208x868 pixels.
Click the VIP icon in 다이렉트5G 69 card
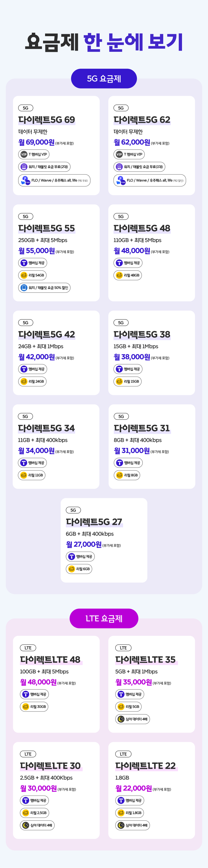(24, 154)
